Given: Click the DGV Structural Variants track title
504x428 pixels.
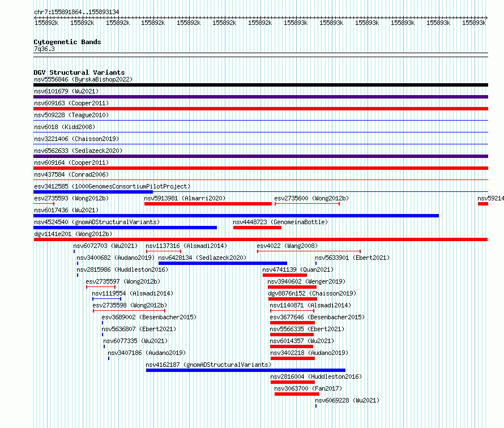Looking at the screenshot, I should tap(79, 72).
